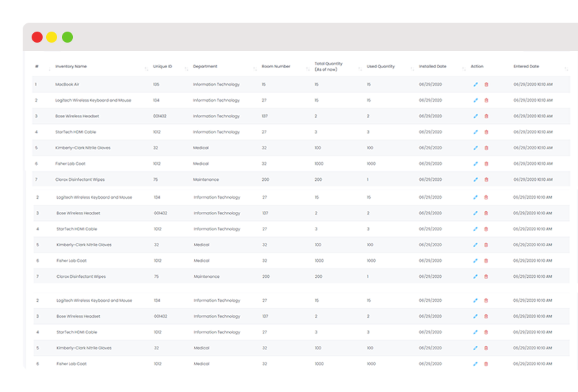Click sort arrows of the # column
This screenshot has width=578, height=392.
point(50,69)
